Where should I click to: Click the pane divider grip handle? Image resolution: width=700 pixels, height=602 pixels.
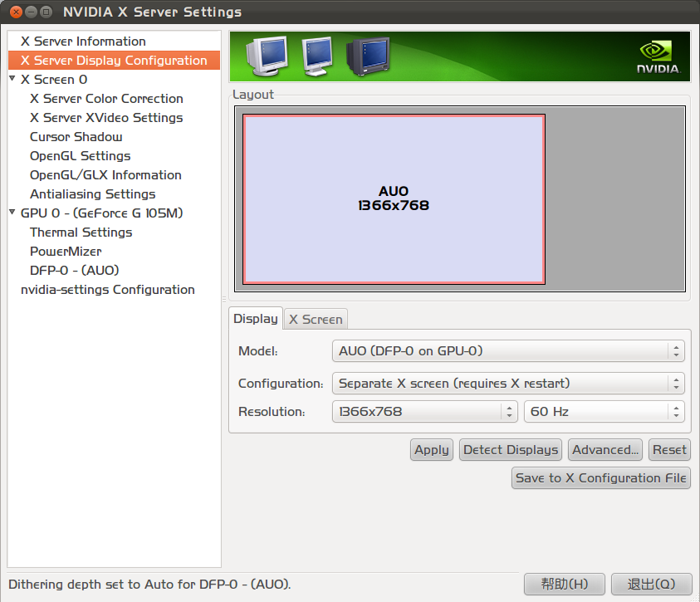(224, 300)
